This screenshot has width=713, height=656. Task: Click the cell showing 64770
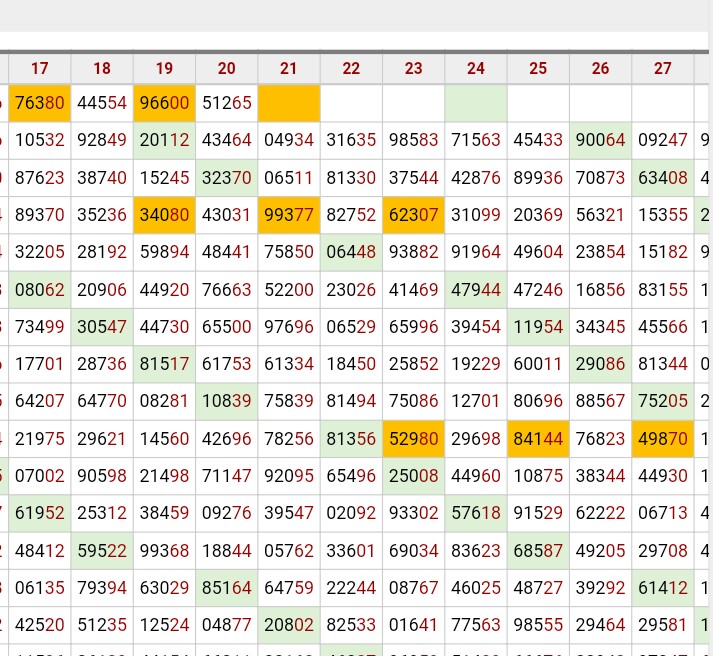coord(102,401)
